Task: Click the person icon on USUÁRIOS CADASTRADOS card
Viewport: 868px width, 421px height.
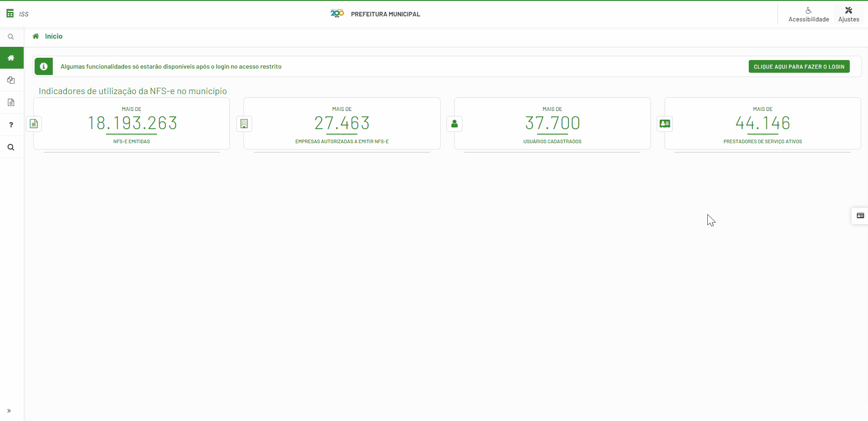Action: coord(454,124)
